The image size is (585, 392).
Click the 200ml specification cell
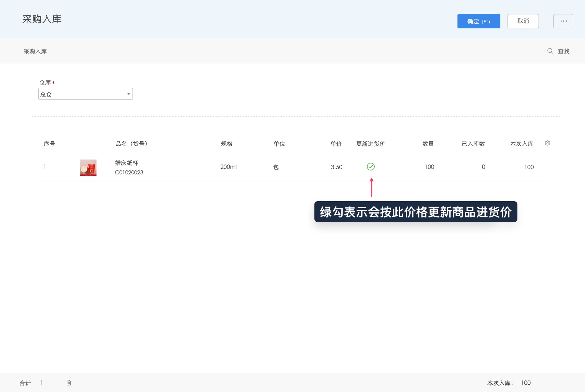(x=228, y=167)
